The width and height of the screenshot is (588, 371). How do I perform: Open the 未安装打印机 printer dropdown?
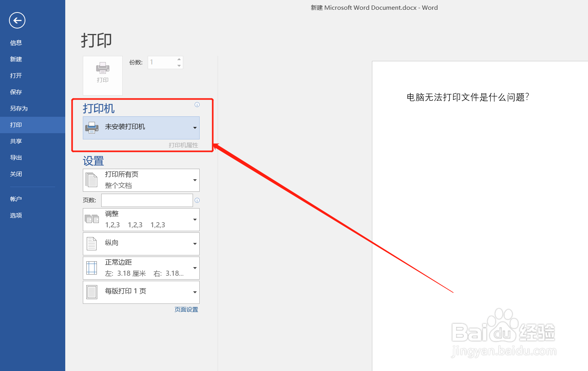coord(141,128)
